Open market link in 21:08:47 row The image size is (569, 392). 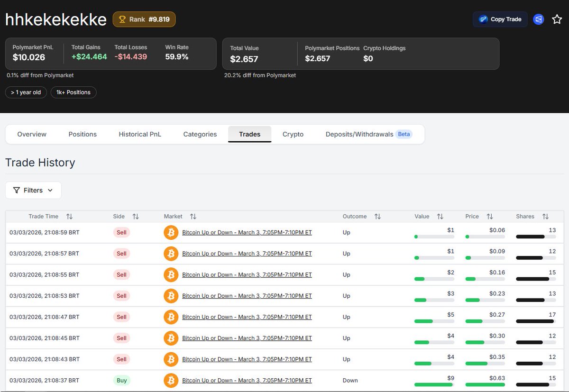[x=247, y=317]
